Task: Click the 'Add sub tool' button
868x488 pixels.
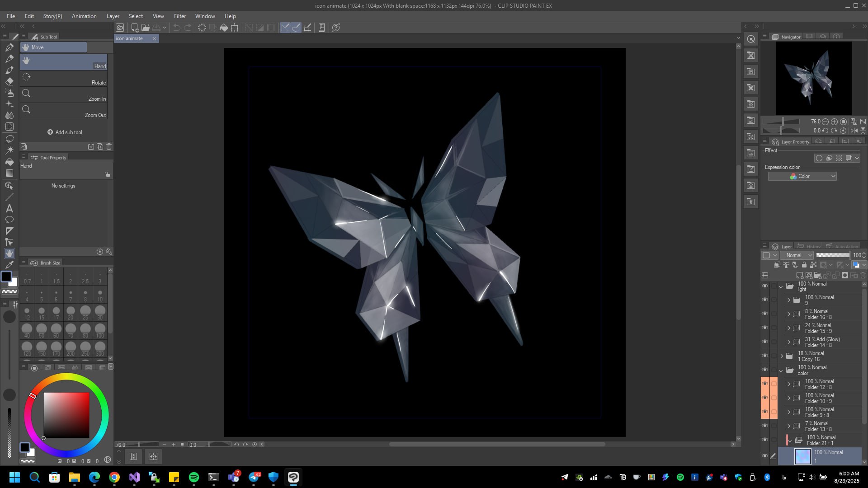Action: pos(65,132)
